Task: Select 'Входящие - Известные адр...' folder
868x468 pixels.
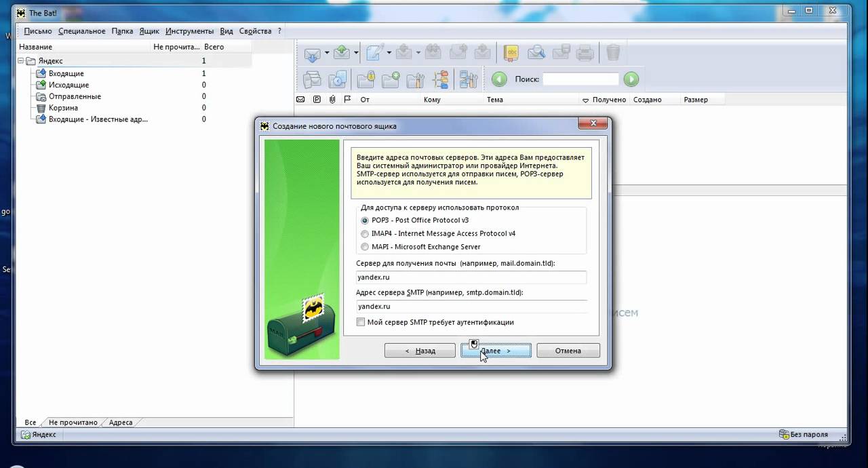Action: point(98,119)
